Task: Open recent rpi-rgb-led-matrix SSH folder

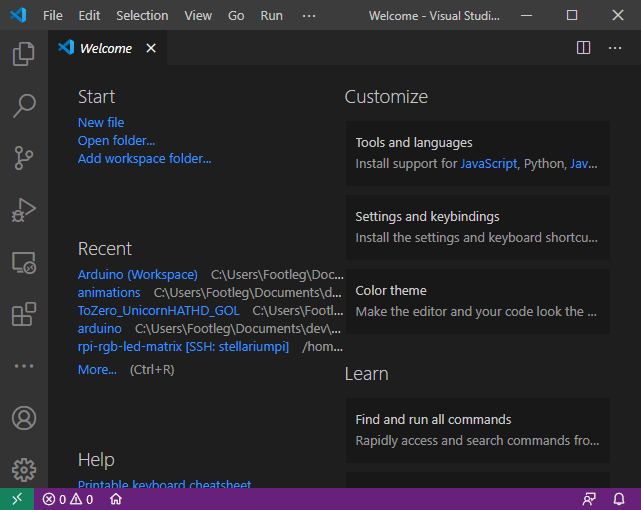Action: click(x=183, y=347)
